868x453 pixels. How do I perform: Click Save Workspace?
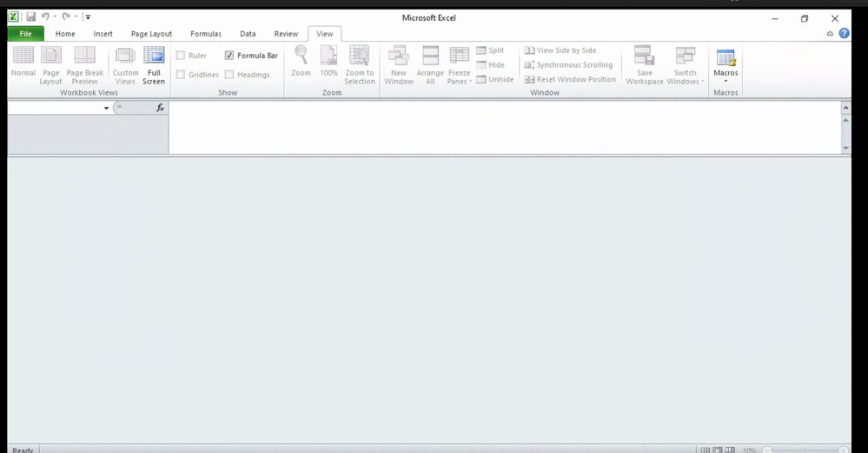pos(645,65)
